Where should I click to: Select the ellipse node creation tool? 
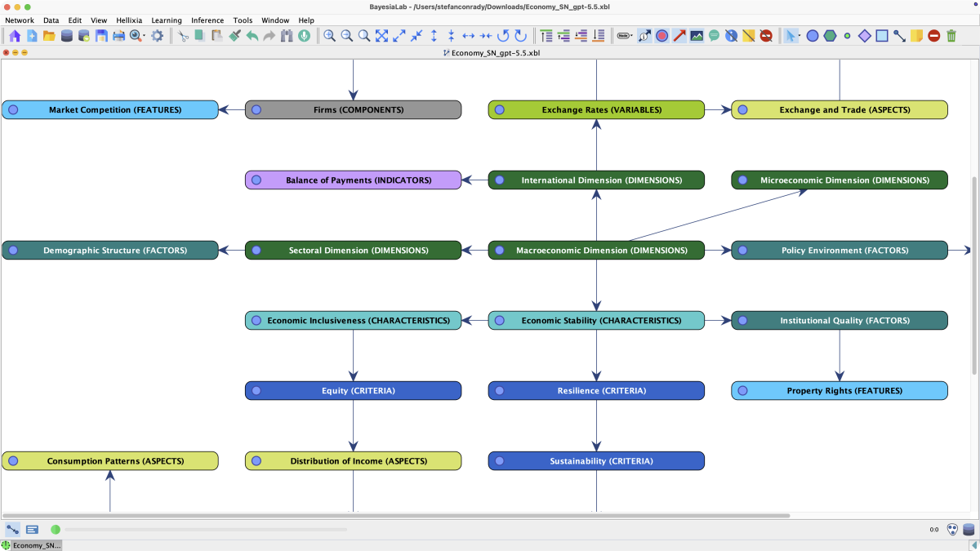pos(813,36)
